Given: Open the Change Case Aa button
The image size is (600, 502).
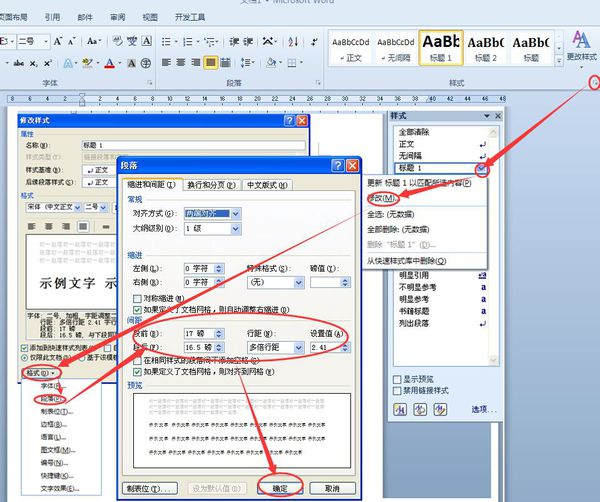Looking at the screenshot, I should 94,41.
